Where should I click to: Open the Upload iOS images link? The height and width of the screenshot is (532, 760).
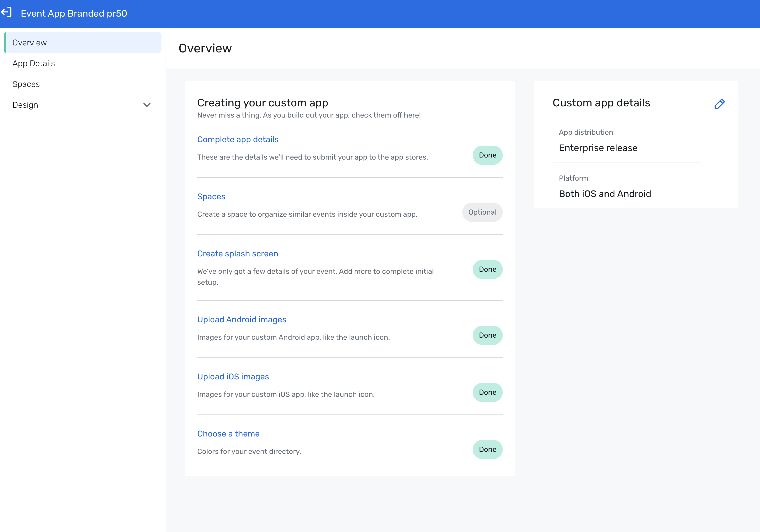click(x=233, y=377)
